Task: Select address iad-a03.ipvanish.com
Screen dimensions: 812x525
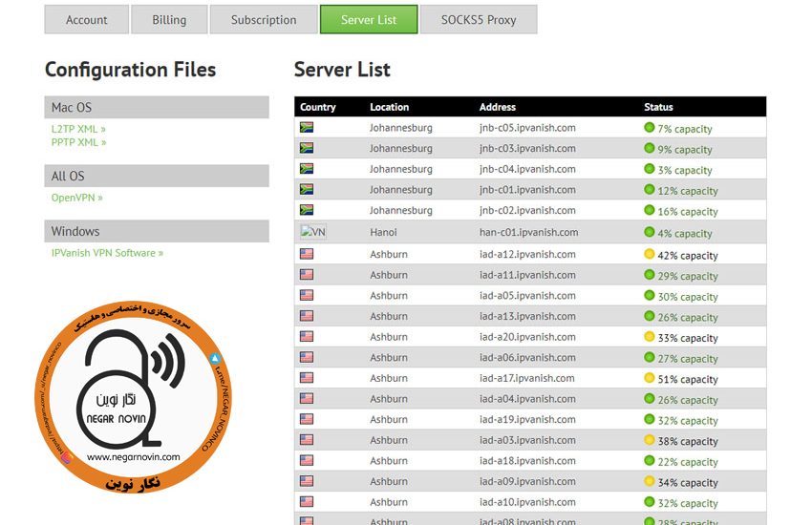Action: [527, 440]
